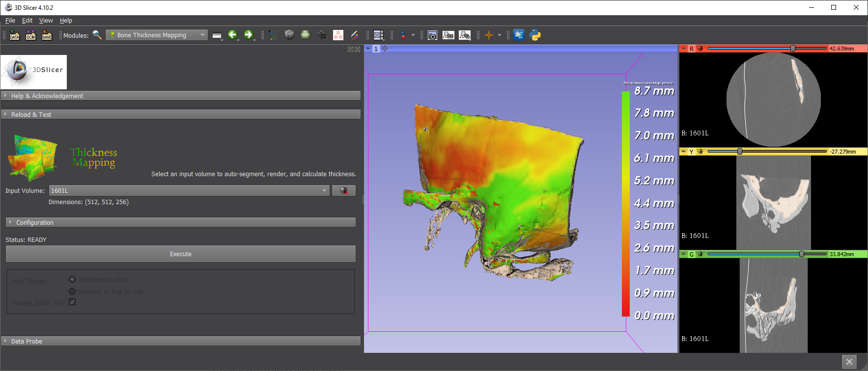Image resolution: width=868 pixels, height=371 pixels.
Task: Open the File menu
Action: (x=10, y=21)
